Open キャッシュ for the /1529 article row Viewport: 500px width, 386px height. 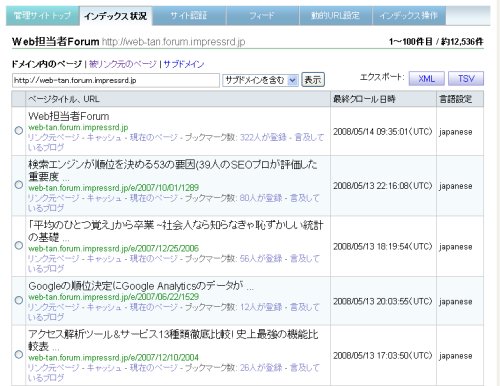coord(104,307)
